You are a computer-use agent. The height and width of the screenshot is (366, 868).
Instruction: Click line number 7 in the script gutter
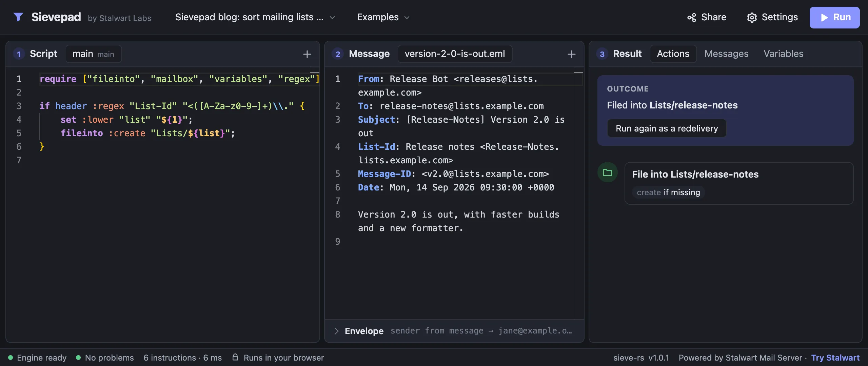click(19, 160)
